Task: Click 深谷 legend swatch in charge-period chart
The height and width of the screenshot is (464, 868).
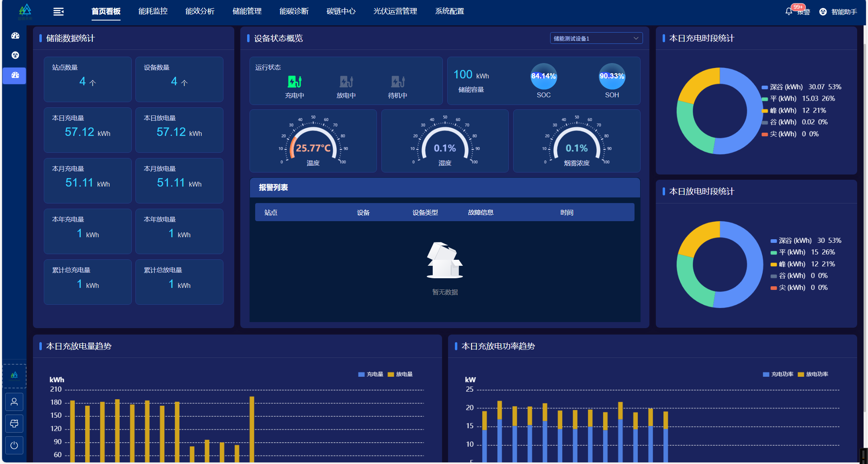Action: [x=765, y=87]
